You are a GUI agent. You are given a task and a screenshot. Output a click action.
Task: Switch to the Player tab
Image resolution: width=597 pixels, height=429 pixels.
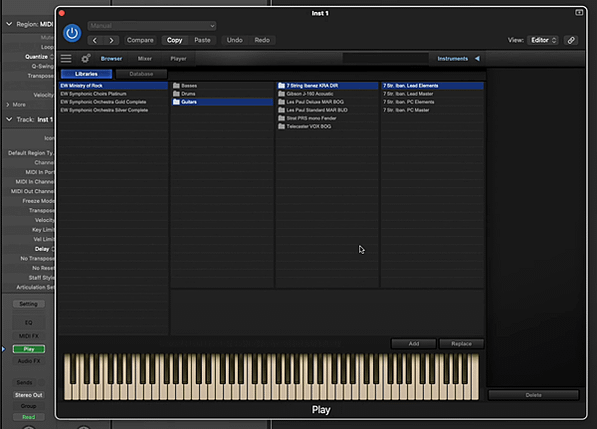click(178, 59)
